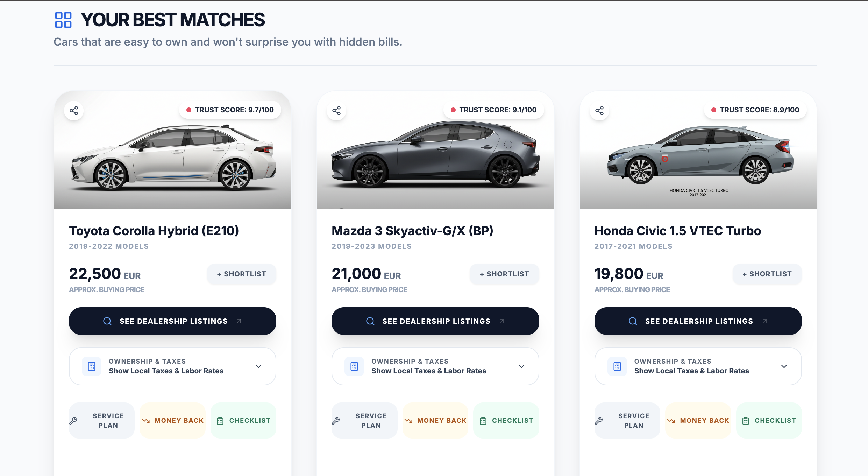
Task: Click the search icon inside Corolla's dealership listings button
Action: [x=107, y=321]
